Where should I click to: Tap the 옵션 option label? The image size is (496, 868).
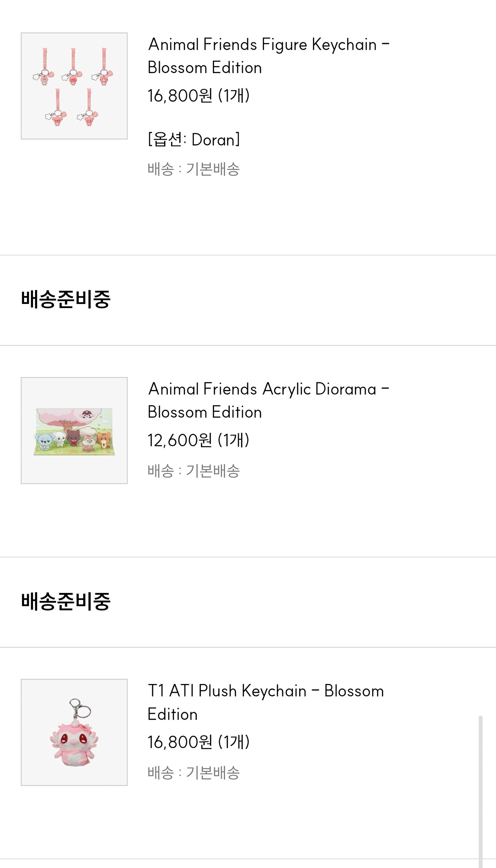(x=168, y=140)
